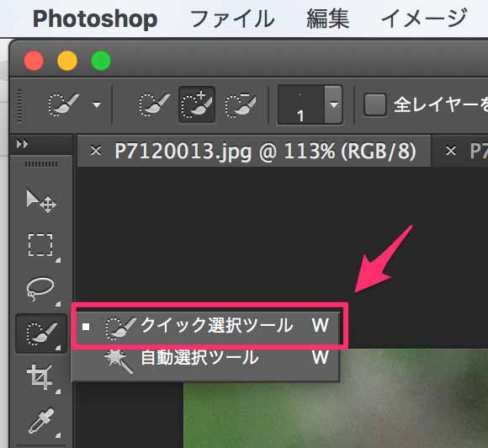
Task: Expand the toolbar with double-arrow icon
Action: 23,144
